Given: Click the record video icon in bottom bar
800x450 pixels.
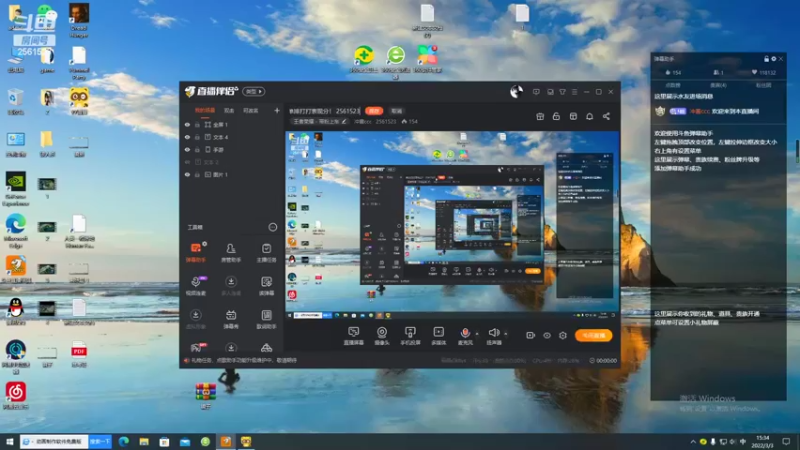Looking at the screenshot, I should pos(530,335).
